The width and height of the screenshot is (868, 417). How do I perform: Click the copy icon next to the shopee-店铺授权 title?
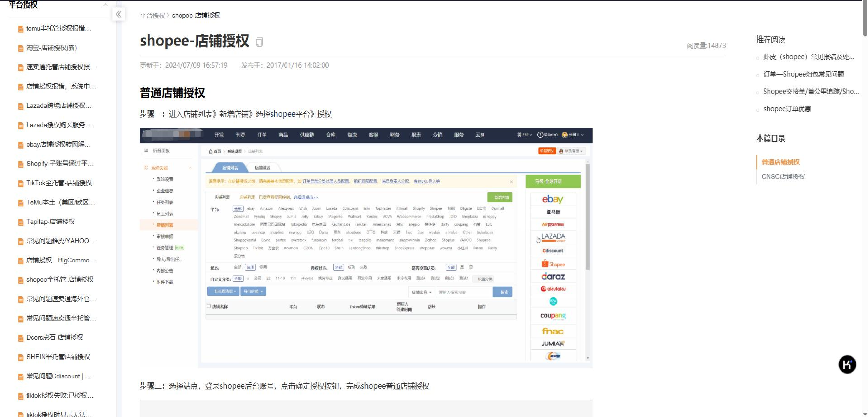coord(259,42)
